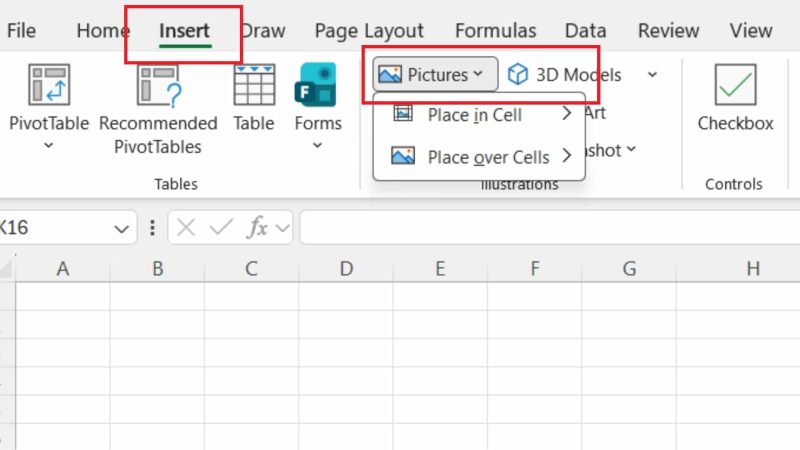Select column H header
This screenshot has width=800, height=450.
click(738, 268)
